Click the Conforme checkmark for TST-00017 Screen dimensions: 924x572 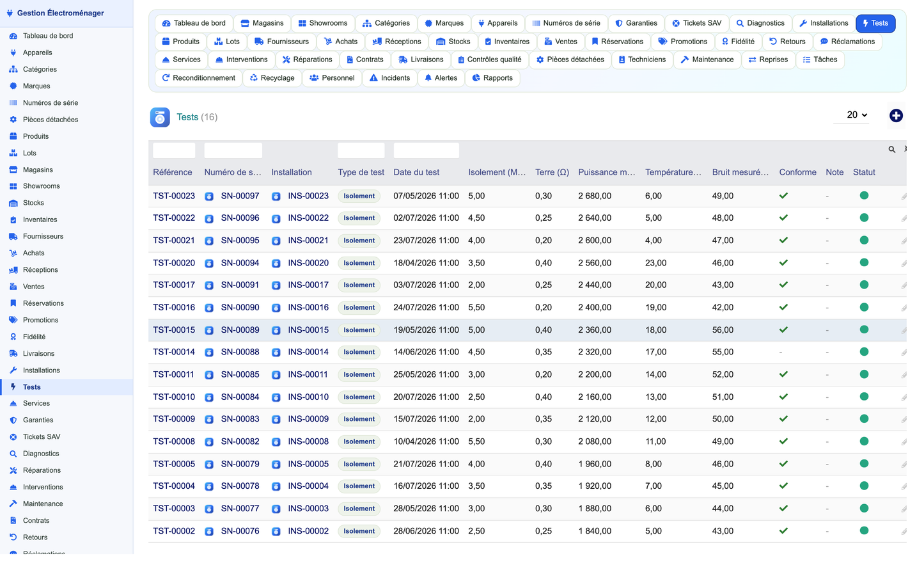(x=783, y=285)
